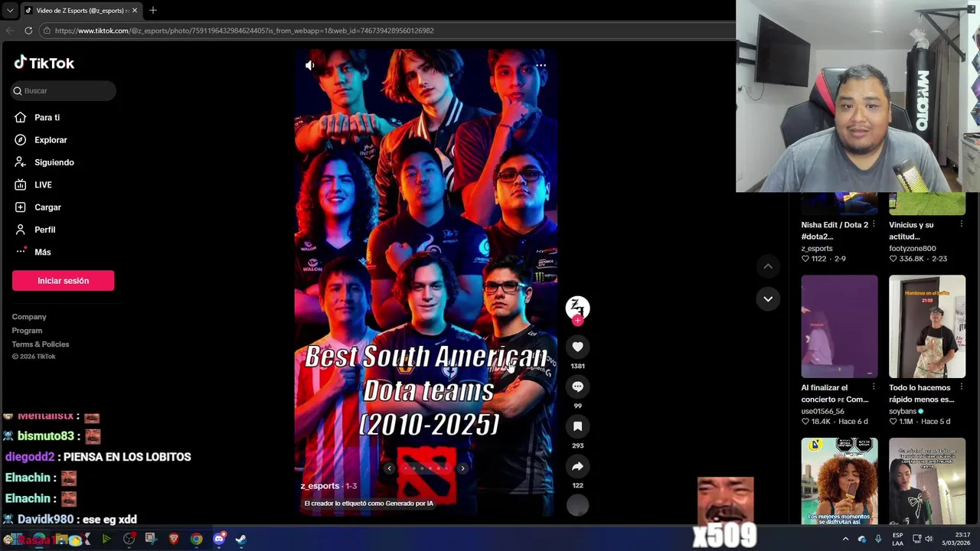Open the tab list dropdown arrow
This screenshot has width=980, height=551.
pyautogui.click(x=9, y=11)
